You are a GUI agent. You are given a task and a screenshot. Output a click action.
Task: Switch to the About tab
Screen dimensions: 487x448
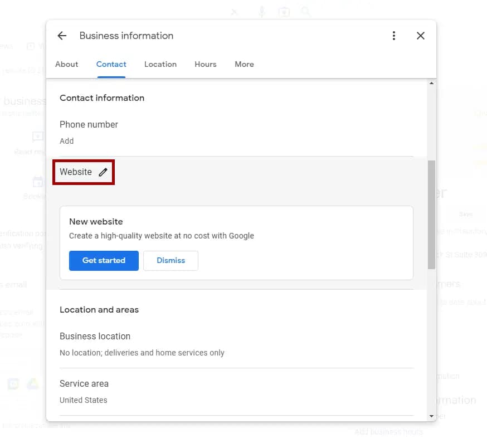click(66, 64)
